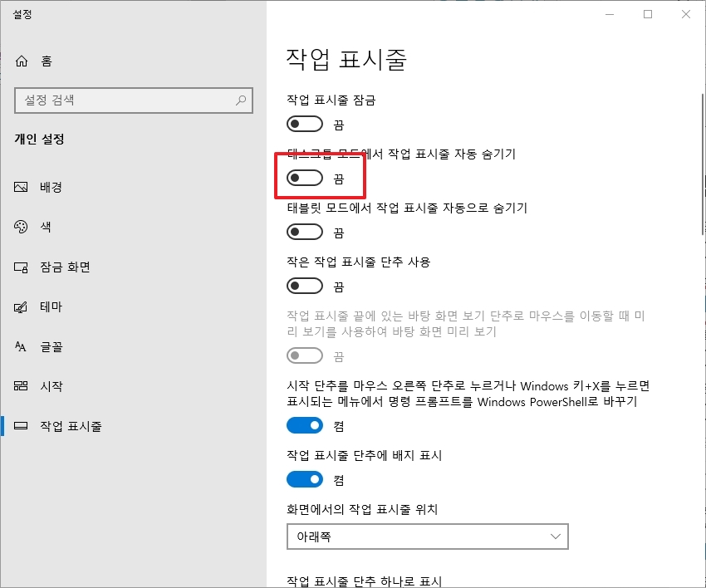Click the 설정 title bar text
Screen dimensions: 706x588
(23, 13)
